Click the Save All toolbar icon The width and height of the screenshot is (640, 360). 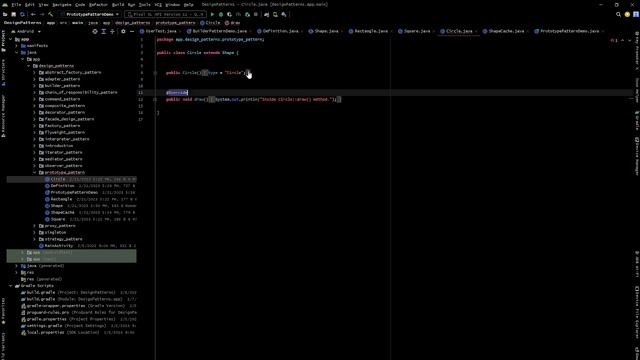[x=13, y=14]
